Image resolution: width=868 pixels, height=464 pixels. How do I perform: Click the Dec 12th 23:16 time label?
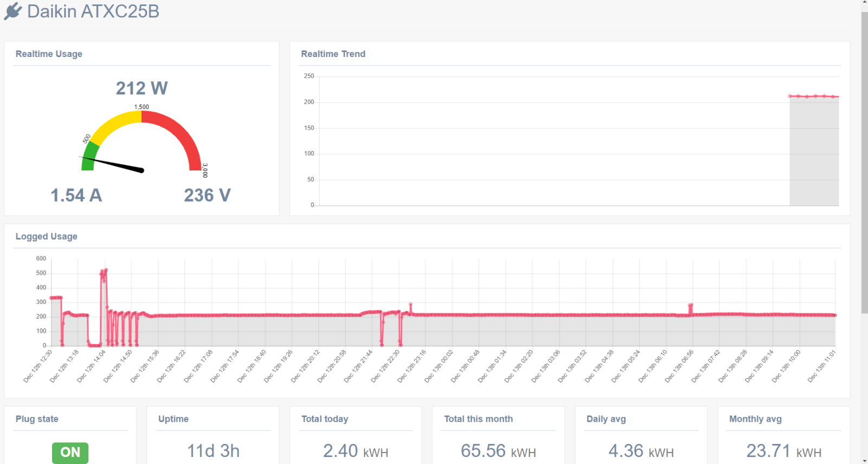412,366
